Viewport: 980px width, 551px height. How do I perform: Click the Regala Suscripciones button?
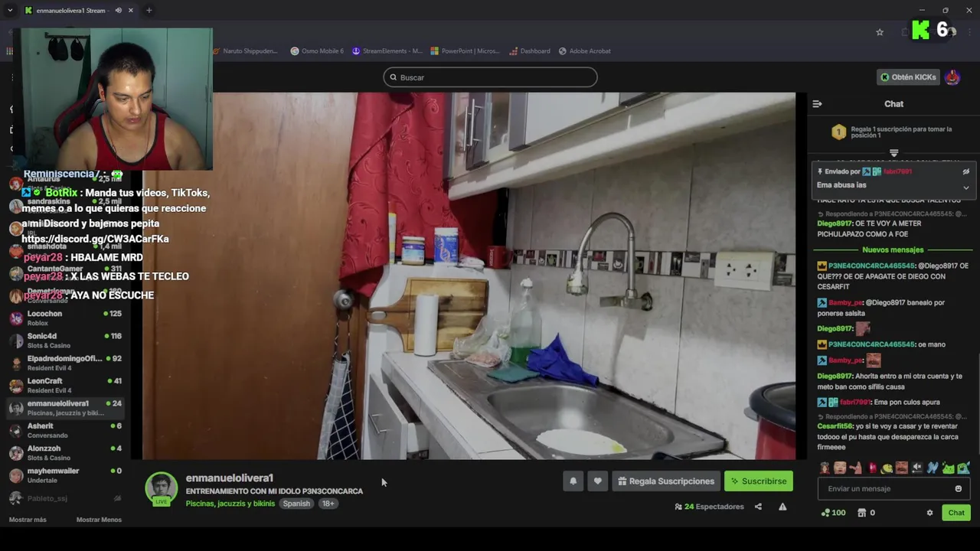[x=666, y=481]
